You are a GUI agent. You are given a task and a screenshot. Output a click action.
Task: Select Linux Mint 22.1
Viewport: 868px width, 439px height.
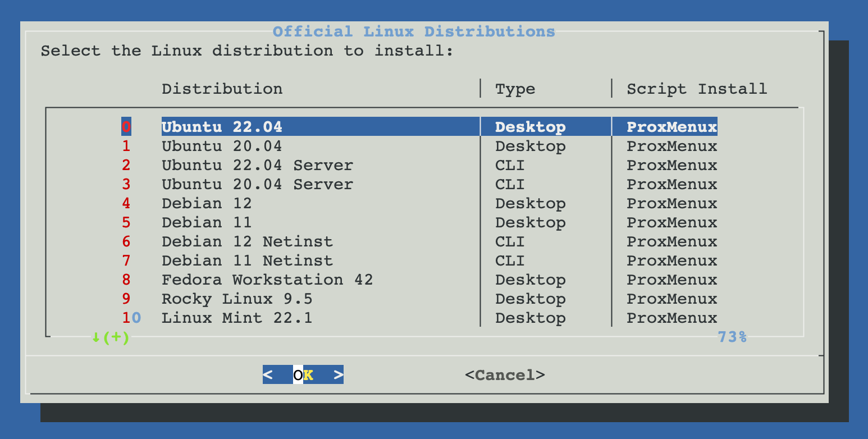(237, 318)
